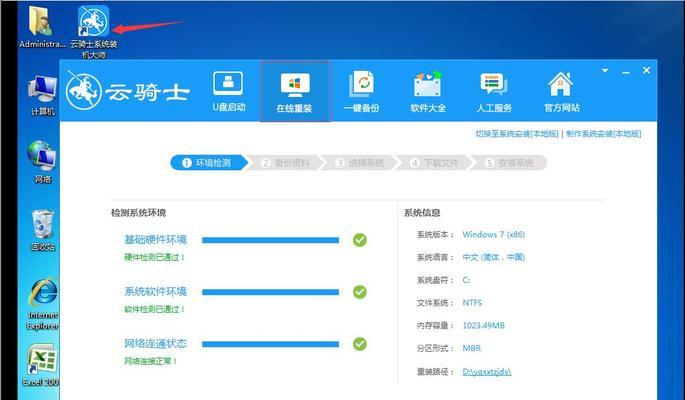This screenshot has width=685, height=400.
Task: Click the 软件检测已通过！ status text
Action: click(155, 309)
